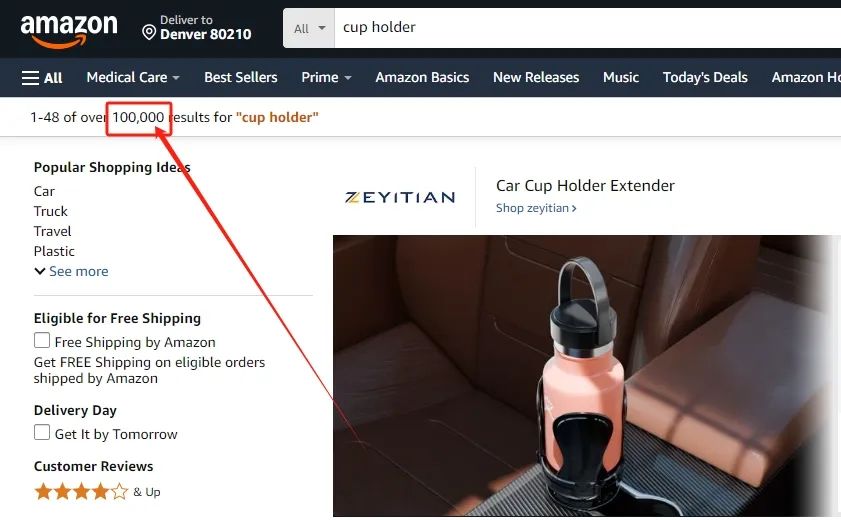Expand the Prime dropdown arrow
Screen dimensions: 841x520
click(348, 78)
